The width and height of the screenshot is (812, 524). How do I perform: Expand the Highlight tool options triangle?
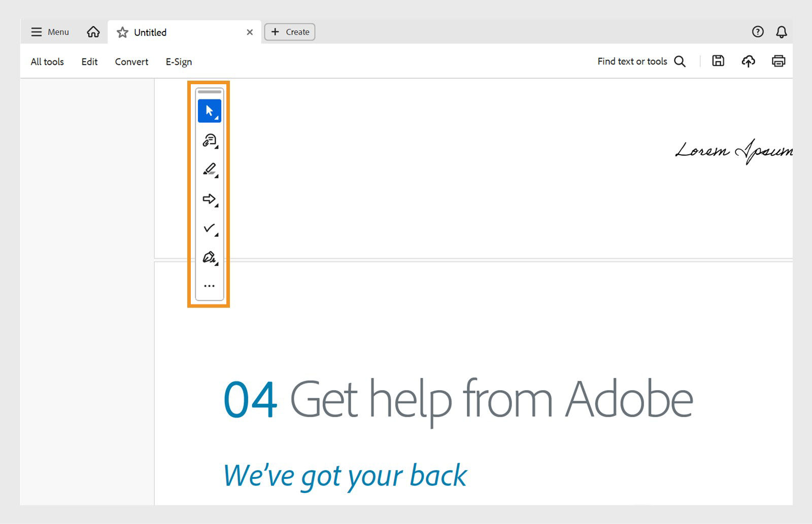tap(216, 176)
